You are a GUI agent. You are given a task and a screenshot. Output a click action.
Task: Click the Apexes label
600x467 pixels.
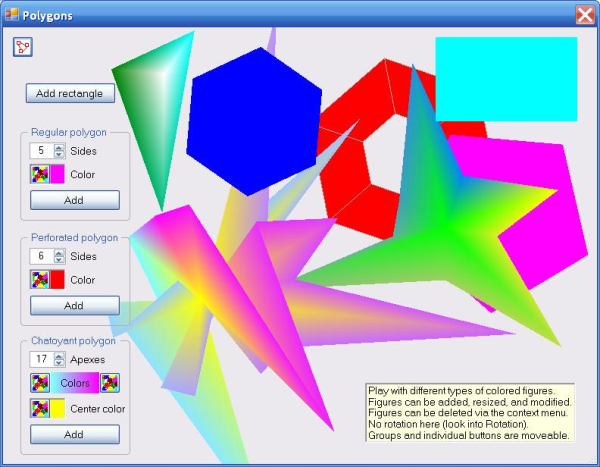coord(88,359)
